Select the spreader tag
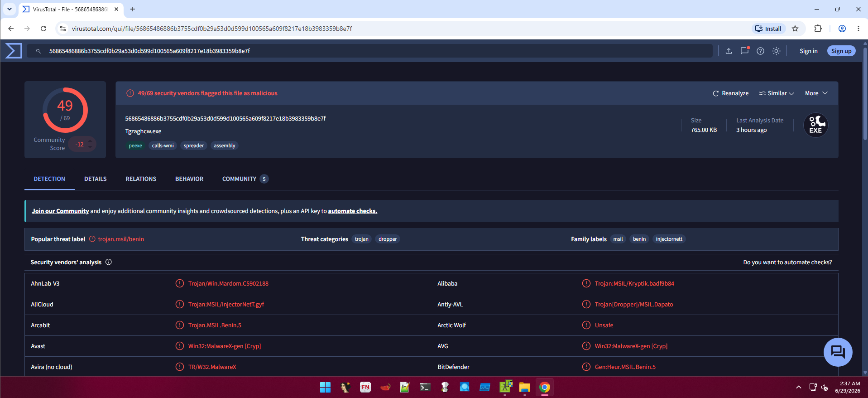Image resolution: width=868 pixels, height=398 pixels. point(194,146)
